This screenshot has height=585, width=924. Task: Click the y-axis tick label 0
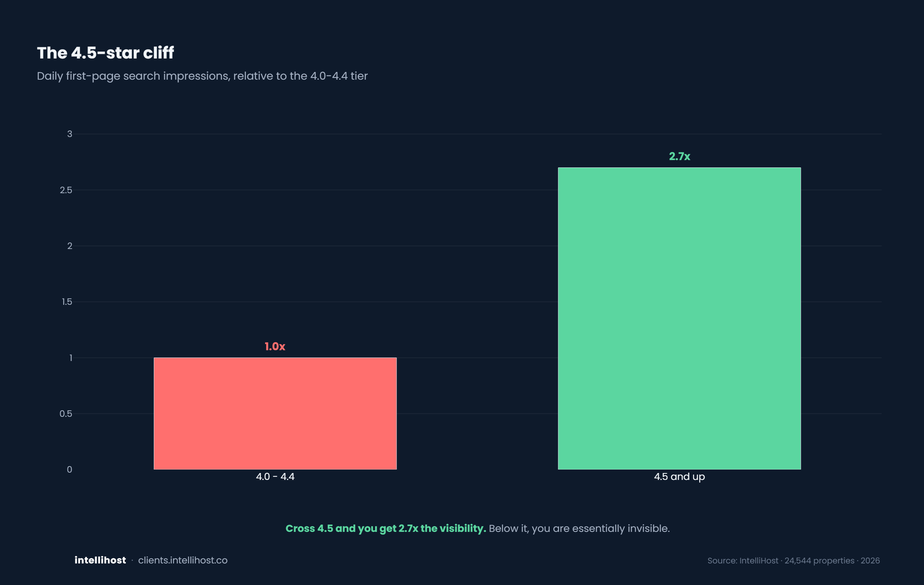70,470
